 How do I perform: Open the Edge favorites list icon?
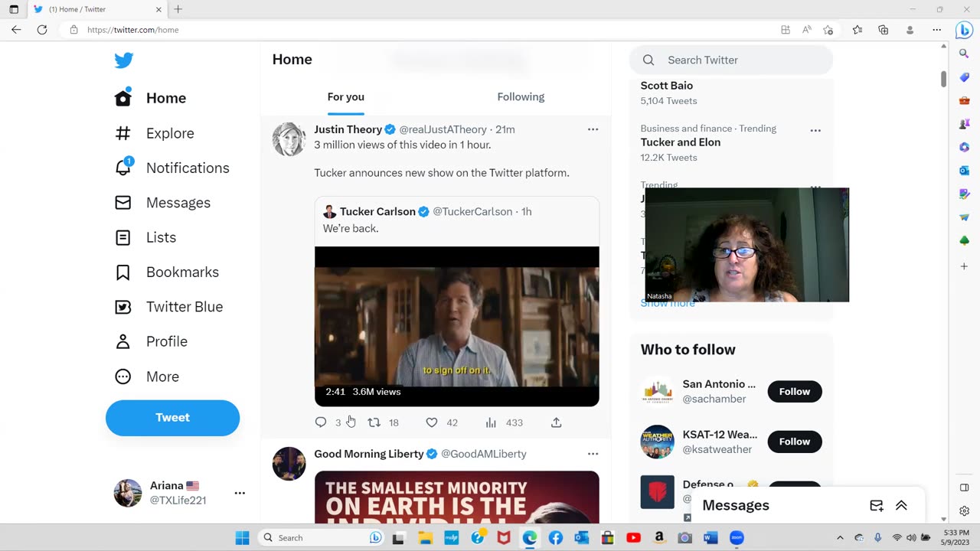click(857, 30)
